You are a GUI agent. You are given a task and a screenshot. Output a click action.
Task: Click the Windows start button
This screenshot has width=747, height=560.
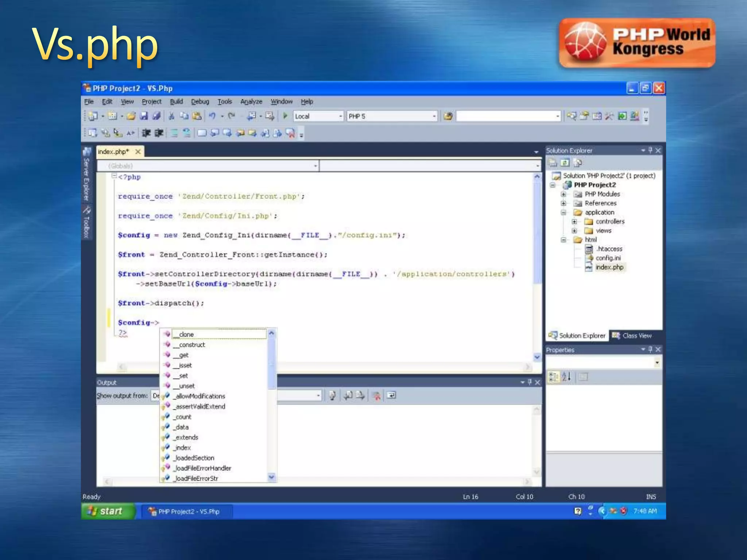(x=108, y=511)
